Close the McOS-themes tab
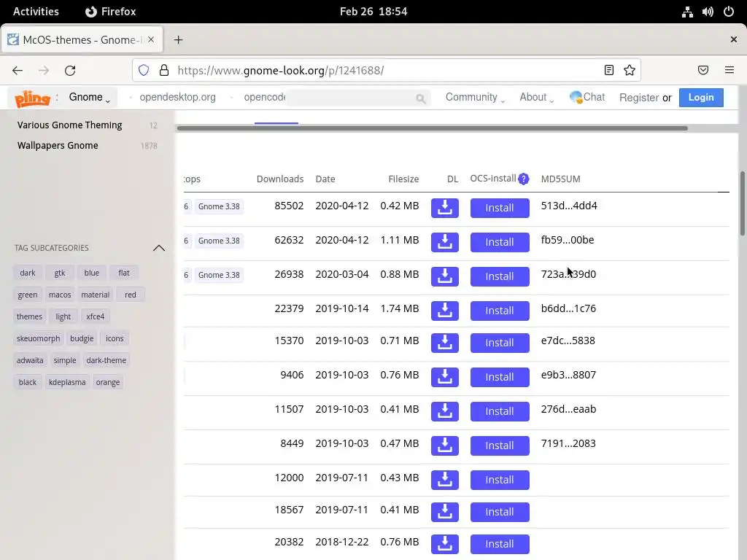Viewport: 747px width, 560px height. point(150,40)
